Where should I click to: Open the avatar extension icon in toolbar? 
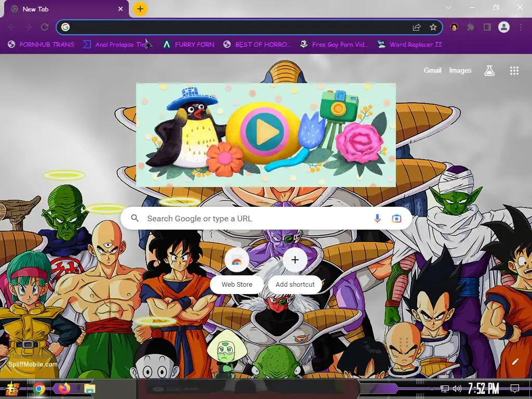tap(454, 27)
